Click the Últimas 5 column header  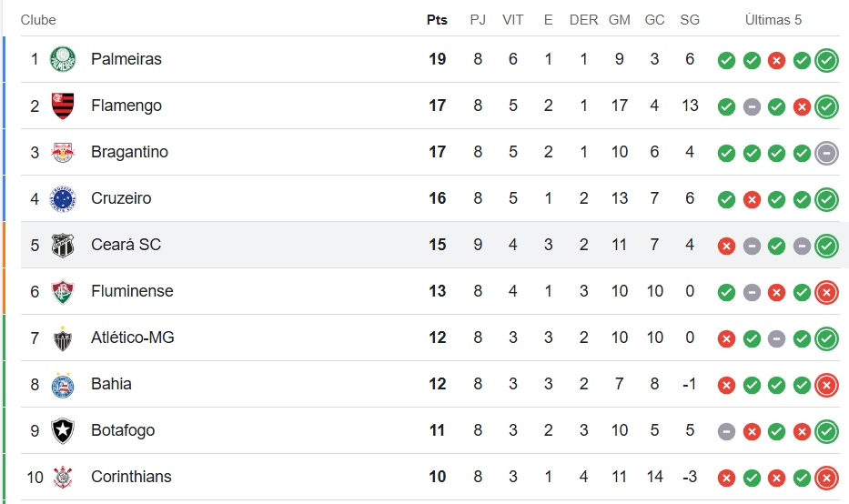tap(773, 20)
